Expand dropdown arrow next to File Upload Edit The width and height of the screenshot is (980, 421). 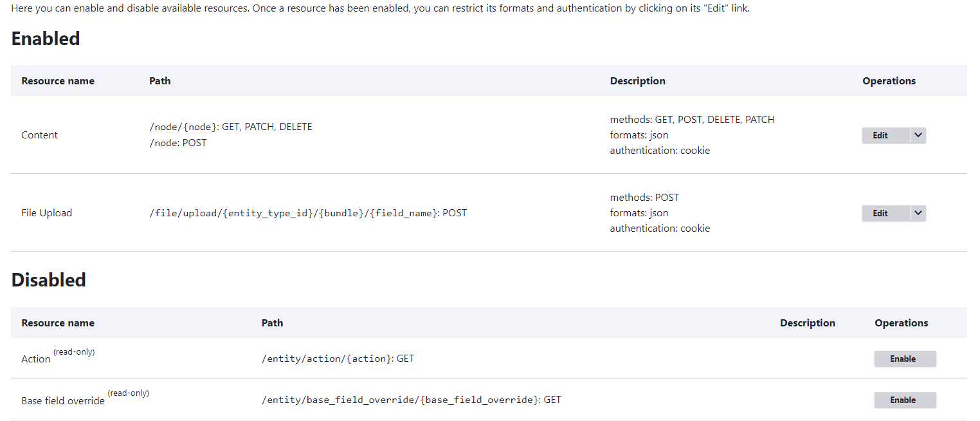pos(918,213)
